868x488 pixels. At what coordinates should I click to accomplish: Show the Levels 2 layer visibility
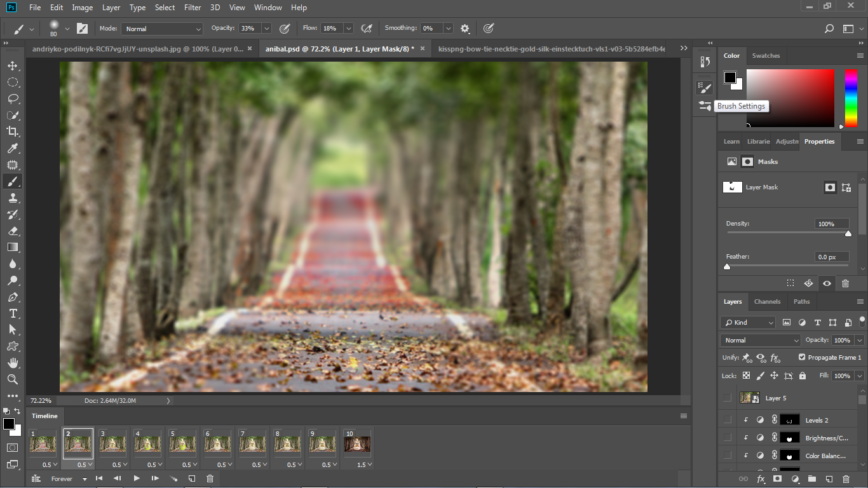pyautogui.click(x=727, y=420)
